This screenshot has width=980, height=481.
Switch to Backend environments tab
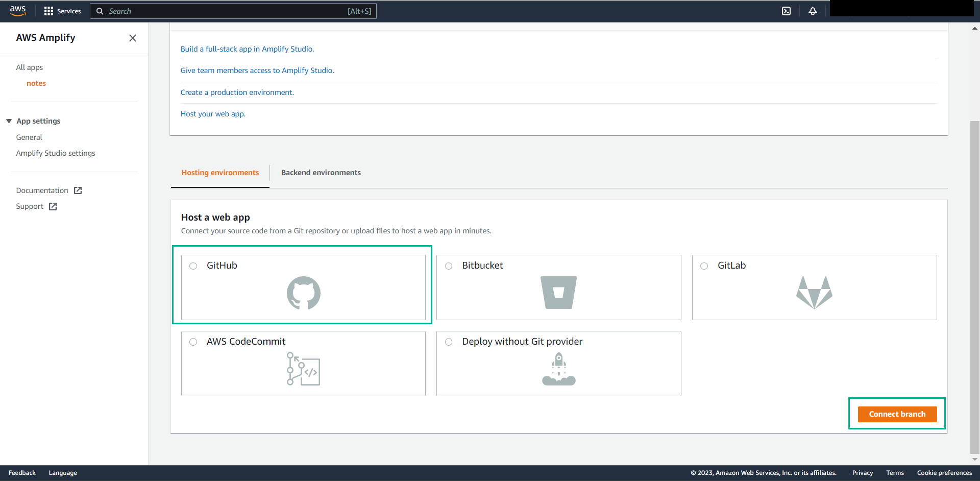point(321,173)
